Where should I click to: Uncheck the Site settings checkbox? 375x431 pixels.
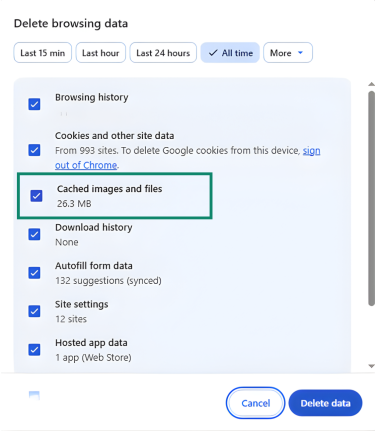pyautogui.click(x=34, y=311)
